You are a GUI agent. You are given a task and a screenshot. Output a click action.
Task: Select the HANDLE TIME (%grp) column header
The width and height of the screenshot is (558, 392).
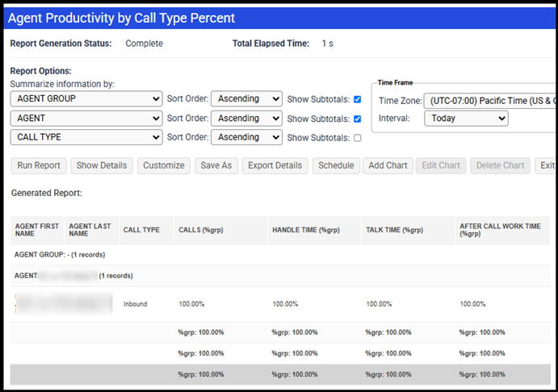pos(314,231)
